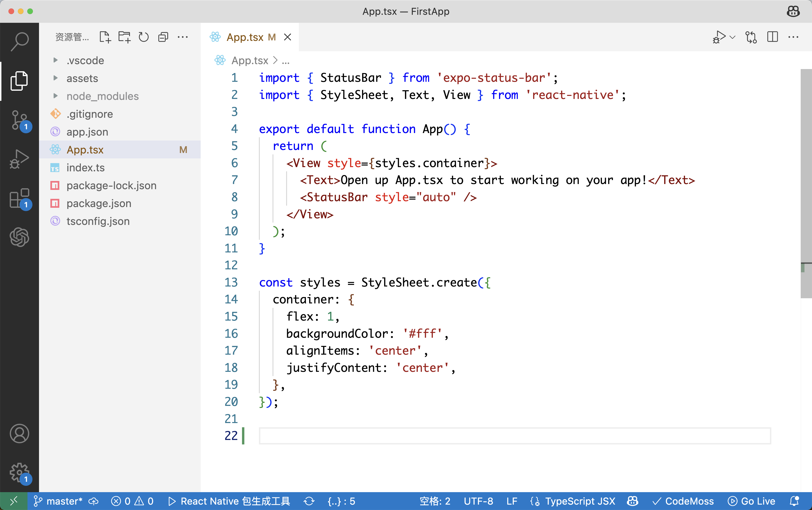
Task: Open package.json in the file tree
Action: pos(99,203)
